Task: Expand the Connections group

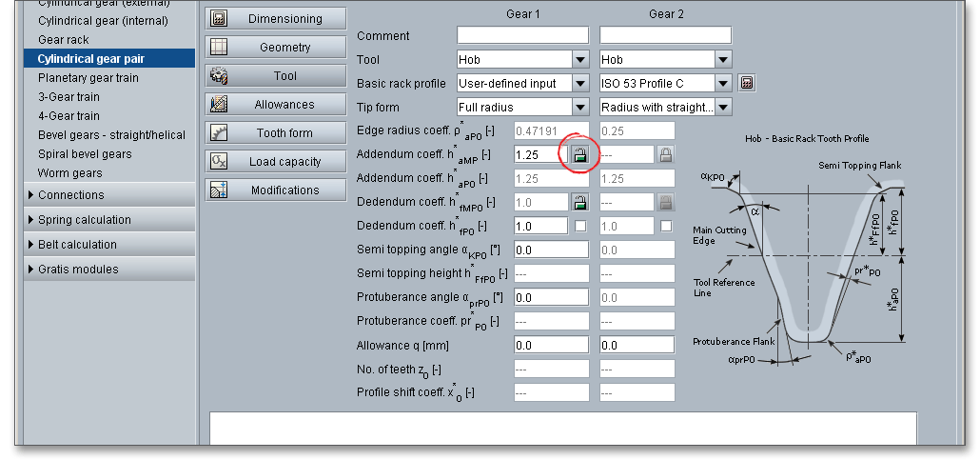Action: [x=71, y=195]
